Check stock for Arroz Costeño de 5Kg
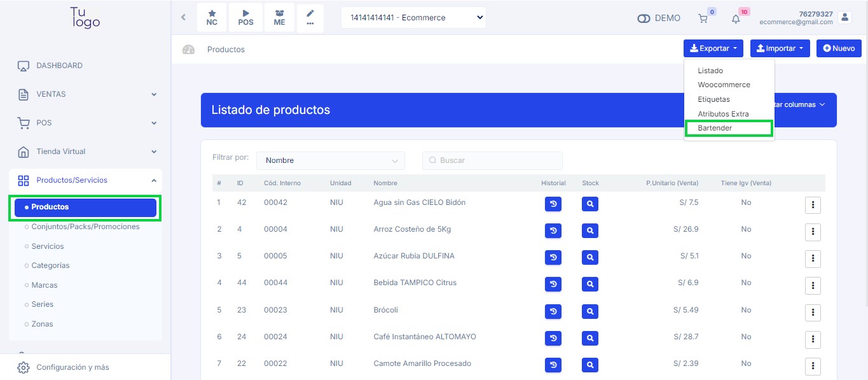The height and width of the screenshot is (380, 868). (x=589, y=231)
